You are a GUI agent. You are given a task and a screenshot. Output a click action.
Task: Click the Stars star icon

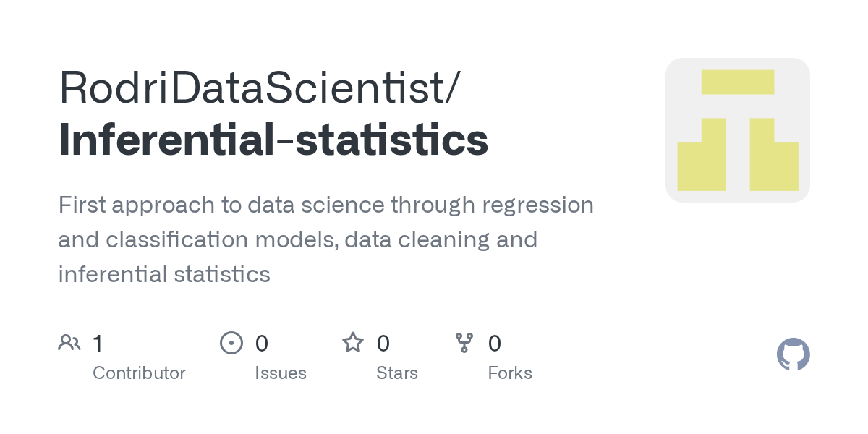point(353,342)
